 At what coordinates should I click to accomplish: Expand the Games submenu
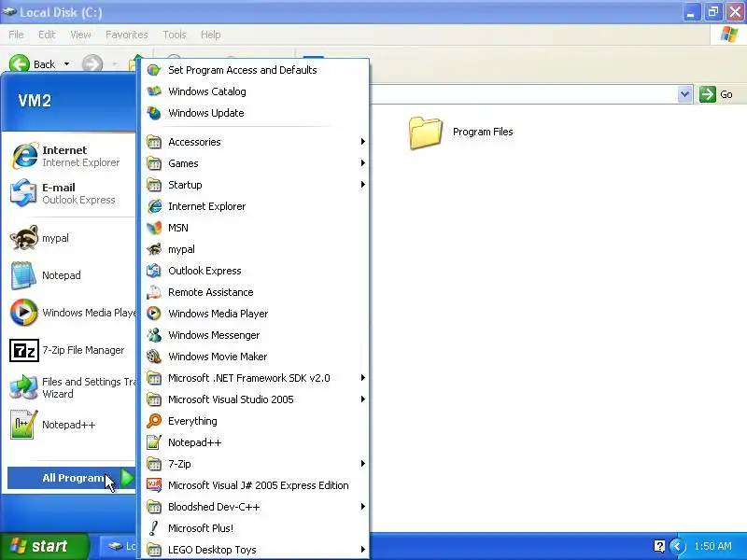[253, 163]
